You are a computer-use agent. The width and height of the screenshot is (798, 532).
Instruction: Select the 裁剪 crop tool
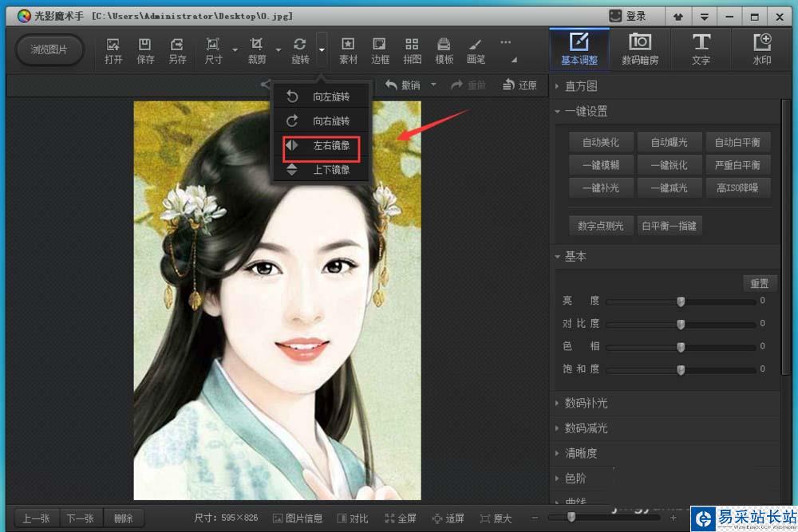click(256, 50)
